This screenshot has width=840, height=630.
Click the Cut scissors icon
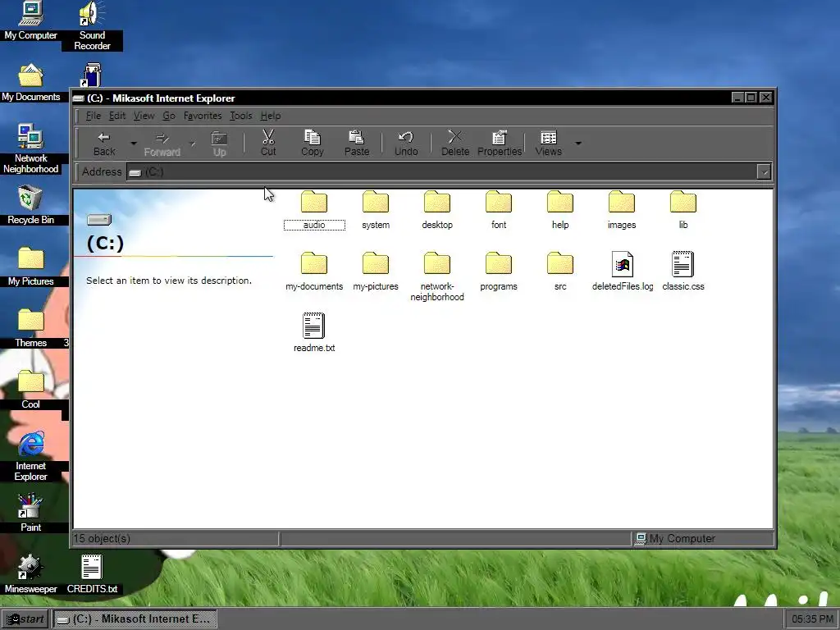268,138
